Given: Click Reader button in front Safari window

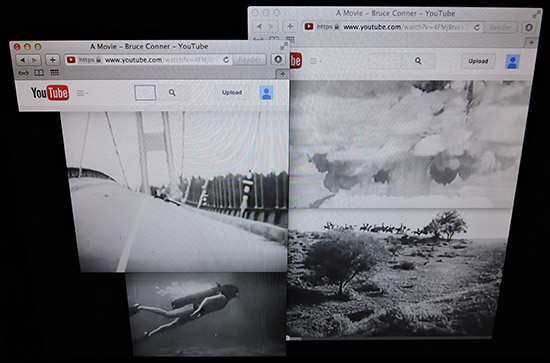Looking at the screenshot, I should pos(249,60).
